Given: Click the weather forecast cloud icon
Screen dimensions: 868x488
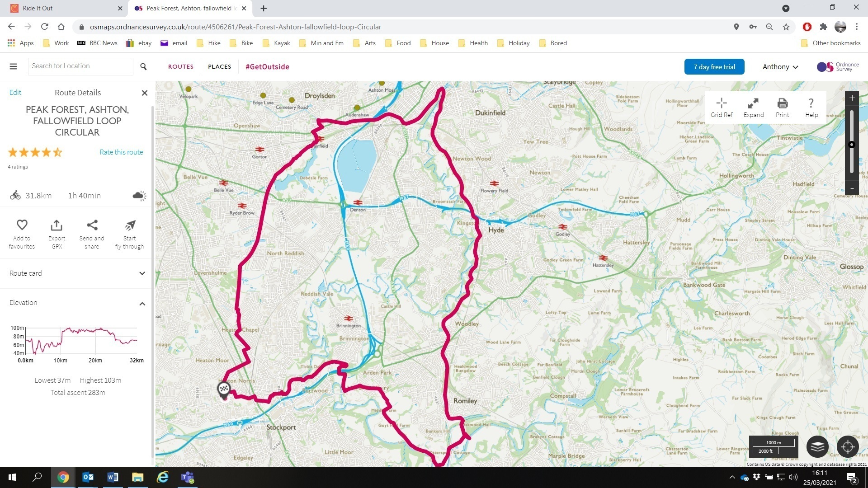Looking at the screenshot, I should [139, 196].
